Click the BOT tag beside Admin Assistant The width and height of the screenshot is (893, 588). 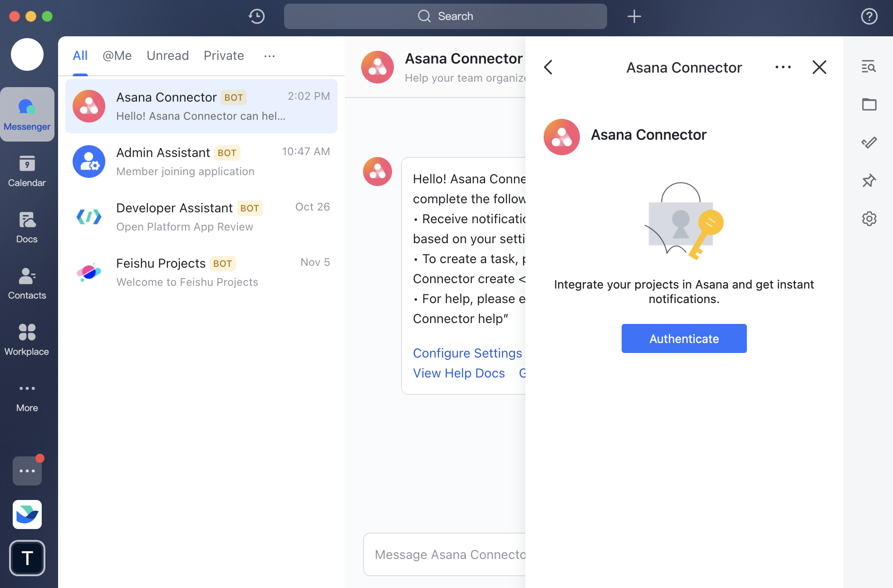[x=227, y=153]
